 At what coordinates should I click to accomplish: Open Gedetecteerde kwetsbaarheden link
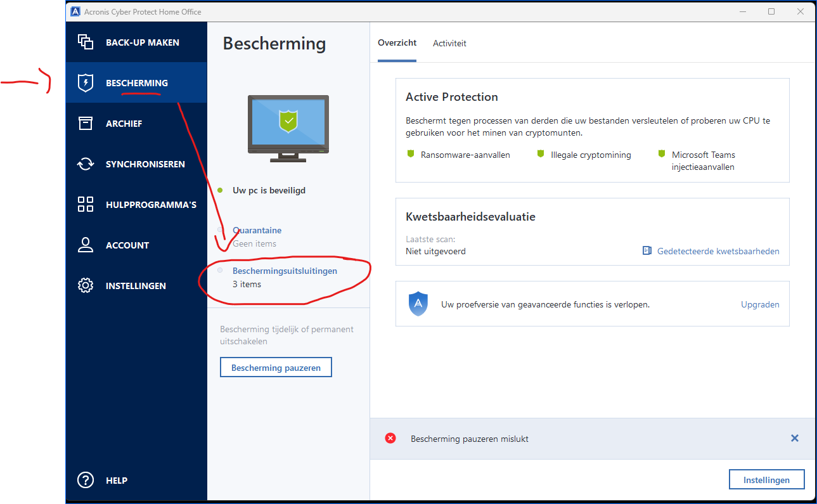pos(718,251)
